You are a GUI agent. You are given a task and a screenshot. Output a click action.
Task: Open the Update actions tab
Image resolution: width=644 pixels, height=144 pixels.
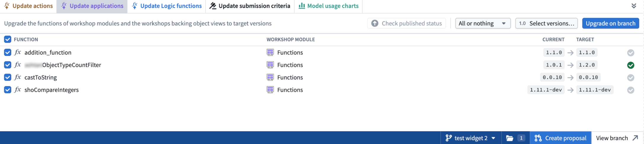[x=28, y=6]
